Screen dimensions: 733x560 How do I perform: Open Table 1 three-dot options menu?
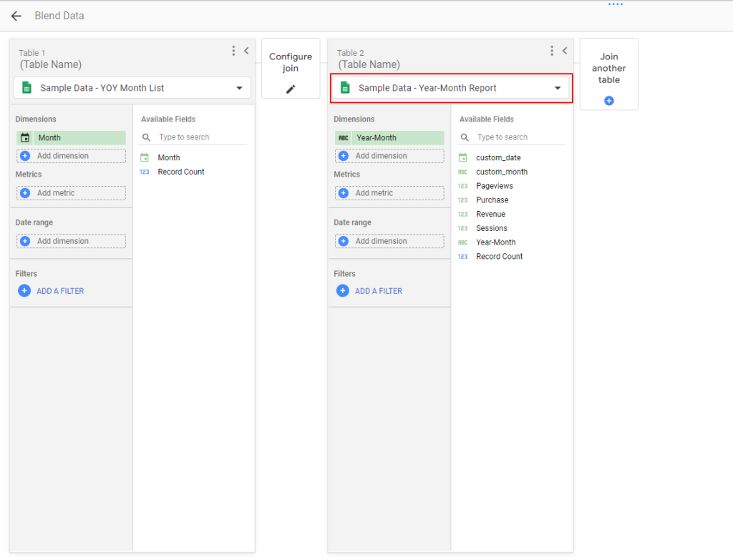click(x=233, y=51)
